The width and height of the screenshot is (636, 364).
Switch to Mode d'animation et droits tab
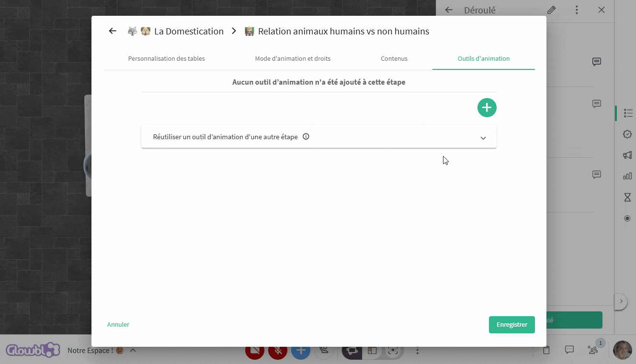pyautogui.click(x=293, y=58)
